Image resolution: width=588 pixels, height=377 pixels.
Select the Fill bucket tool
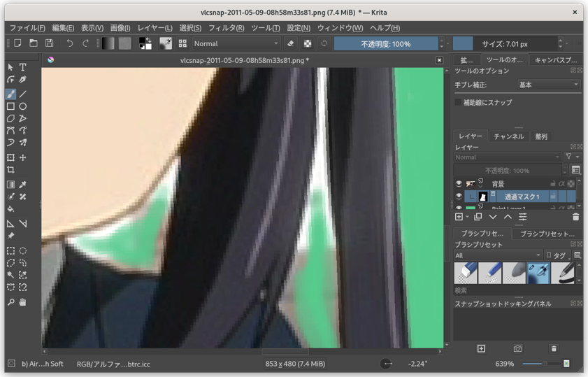11,209
